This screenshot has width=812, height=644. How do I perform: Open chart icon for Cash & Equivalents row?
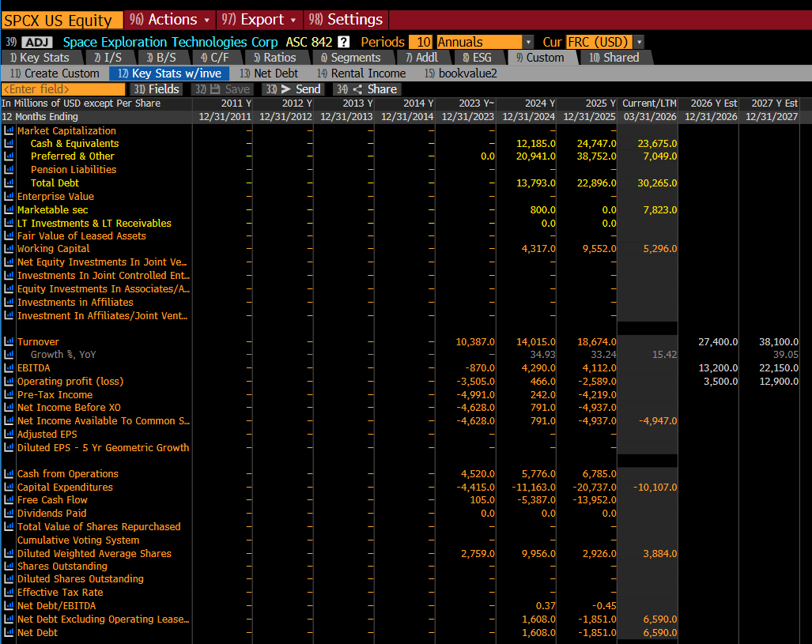(x=9, y=143)
